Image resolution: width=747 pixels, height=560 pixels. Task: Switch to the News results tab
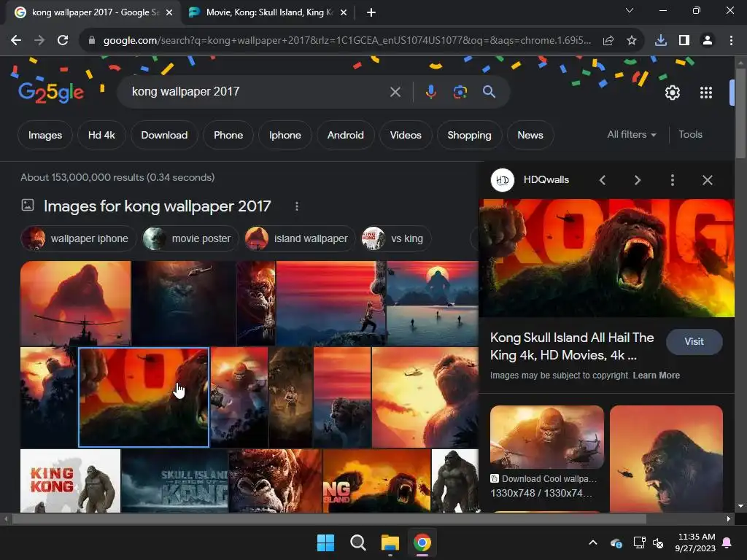pyautogui.click(x=530, y=135)
